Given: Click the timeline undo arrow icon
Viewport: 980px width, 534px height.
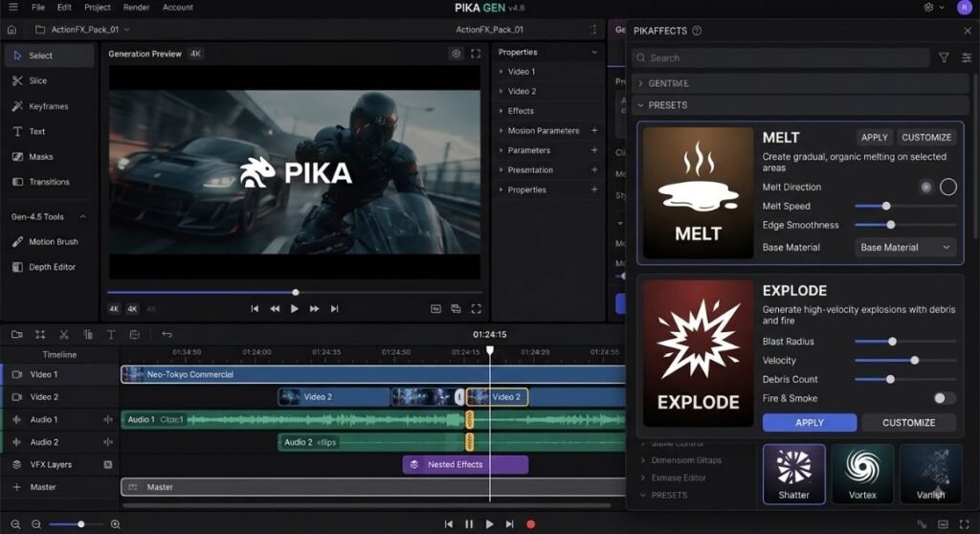Looking at the screenshot, I should pyautogui.click(x=167, y=335).
